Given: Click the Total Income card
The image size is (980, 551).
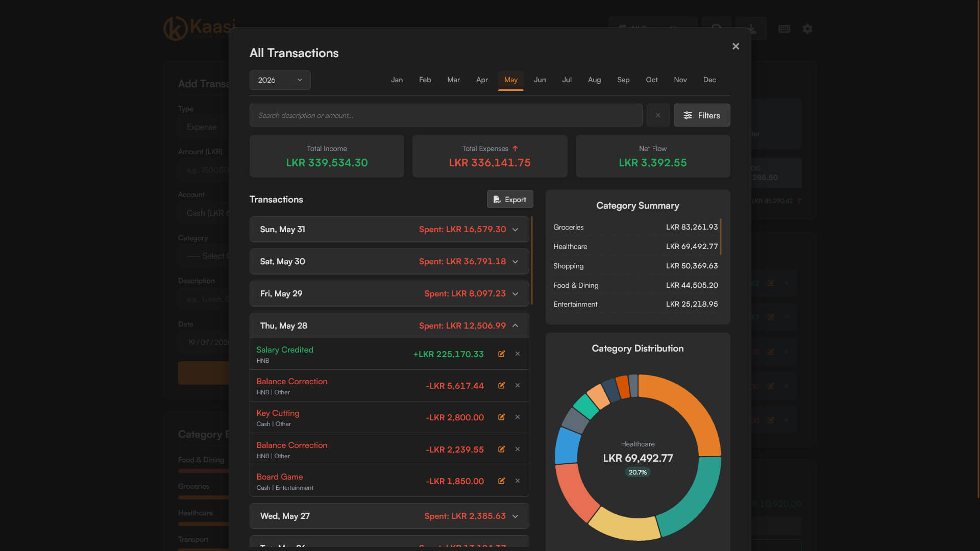Looking at the screenshot, I should click(x=327, y=156).
